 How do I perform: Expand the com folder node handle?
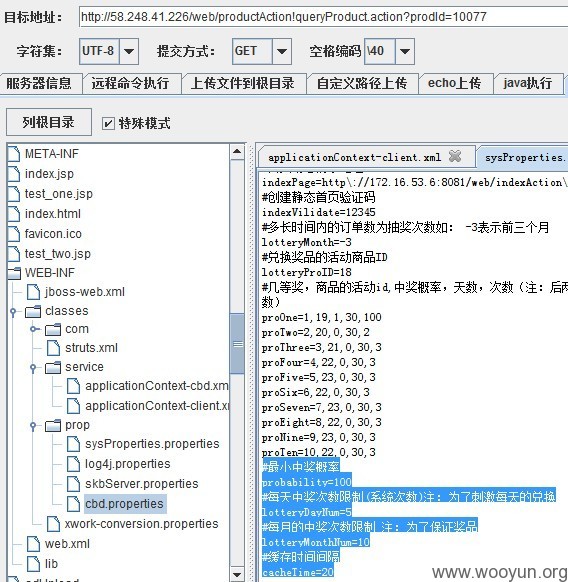[x=34, y=329]
